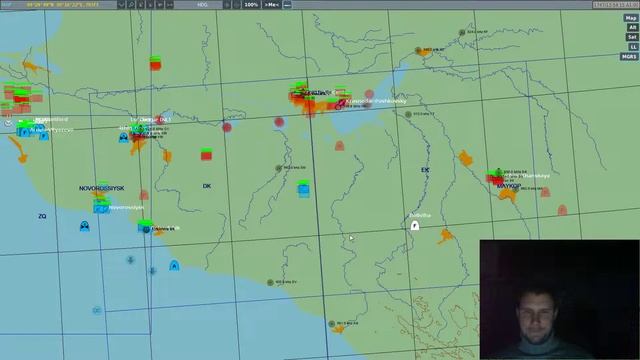Click the EK grid zone label
This screenshot has width=640, height=360.
click(425, 170)
